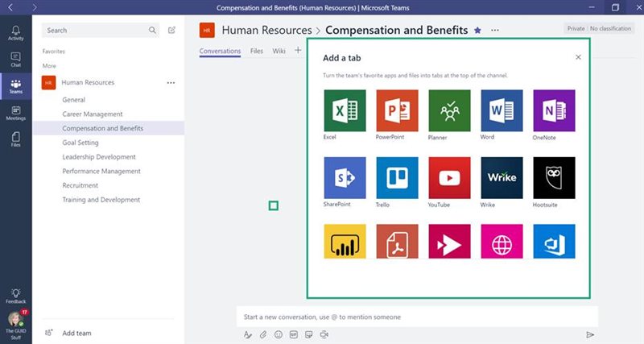The image size is (644, 344).
Task: Go back with the back arrow
Action: 10,7
